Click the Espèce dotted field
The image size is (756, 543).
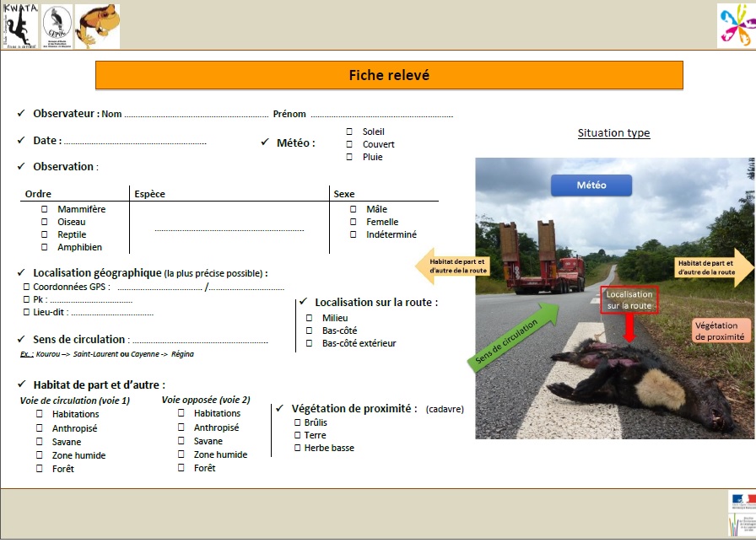[229, 229]
